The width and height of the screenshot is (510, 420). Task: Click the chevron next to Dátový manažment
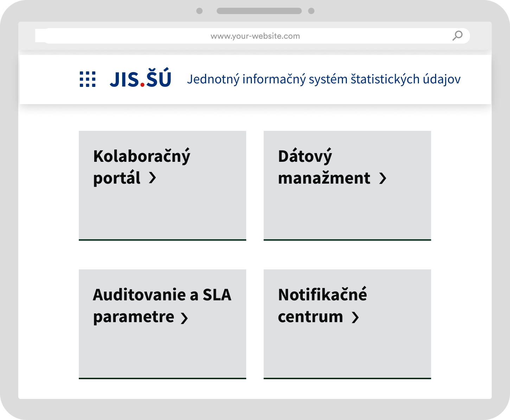pyautogui.click(x=383, y=178)
